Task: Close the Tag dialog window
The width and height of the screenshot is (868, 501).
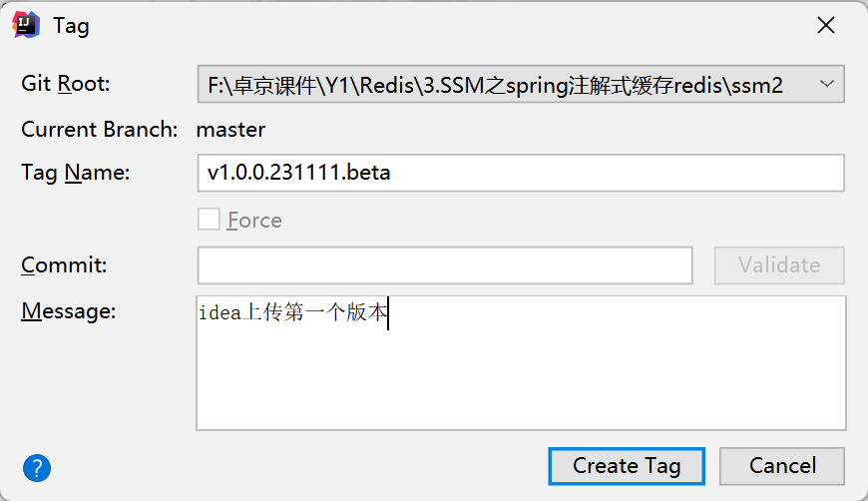Action: 826,26
